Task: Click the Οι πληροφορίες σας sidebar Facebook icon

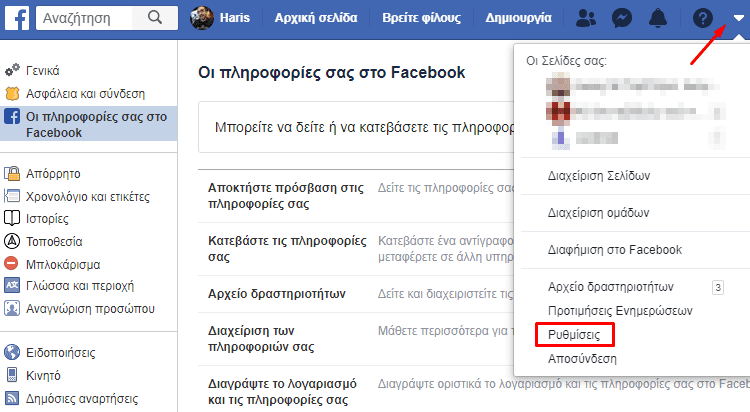Action: click(x=12, y=116)
